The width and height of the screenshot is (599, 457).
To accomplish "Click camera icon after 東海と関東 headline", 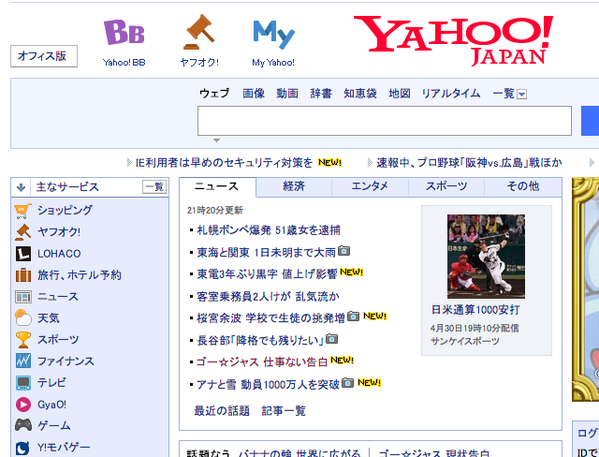I will click(x=344, y=251).
